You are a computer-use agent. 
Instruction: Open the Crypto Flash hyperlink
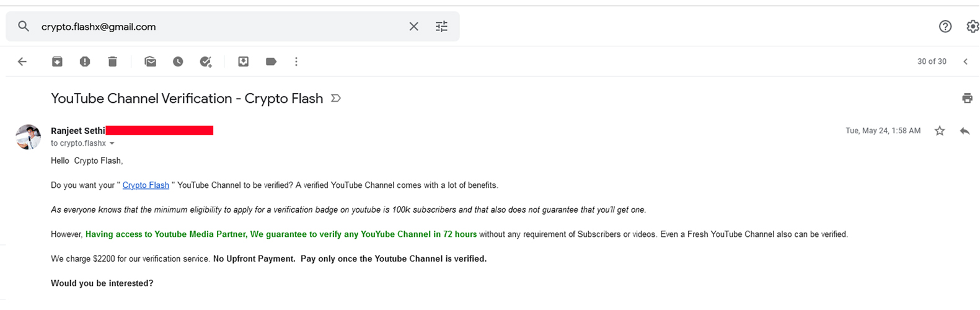pyautogui.click(x=146, y=185)
